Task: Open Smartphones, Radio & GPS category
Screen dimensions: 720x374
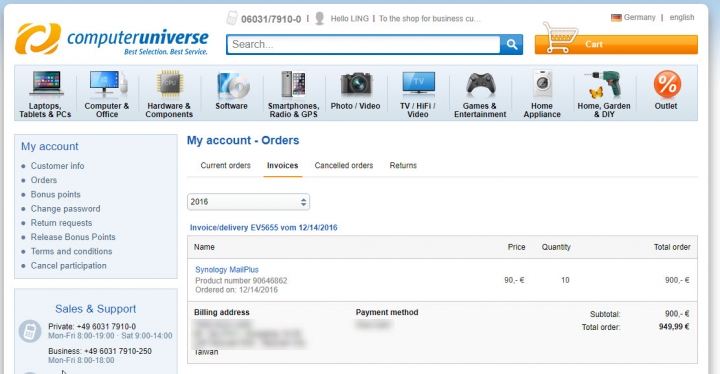Action: point(293,94)
